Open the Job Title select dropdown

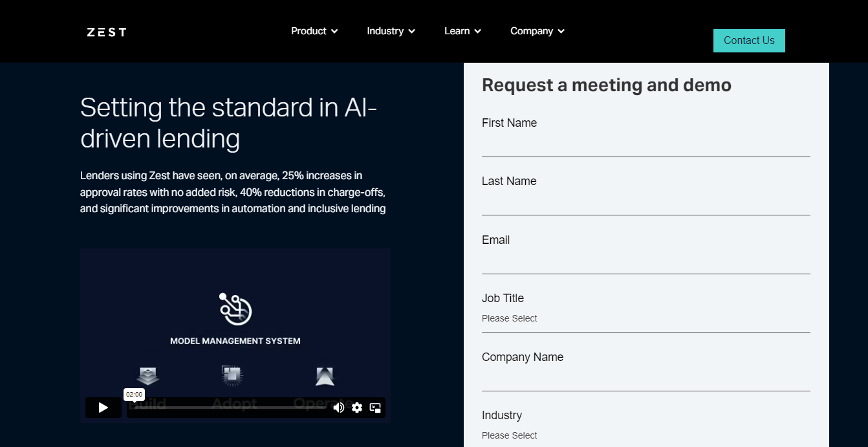(x=646, y=319)
